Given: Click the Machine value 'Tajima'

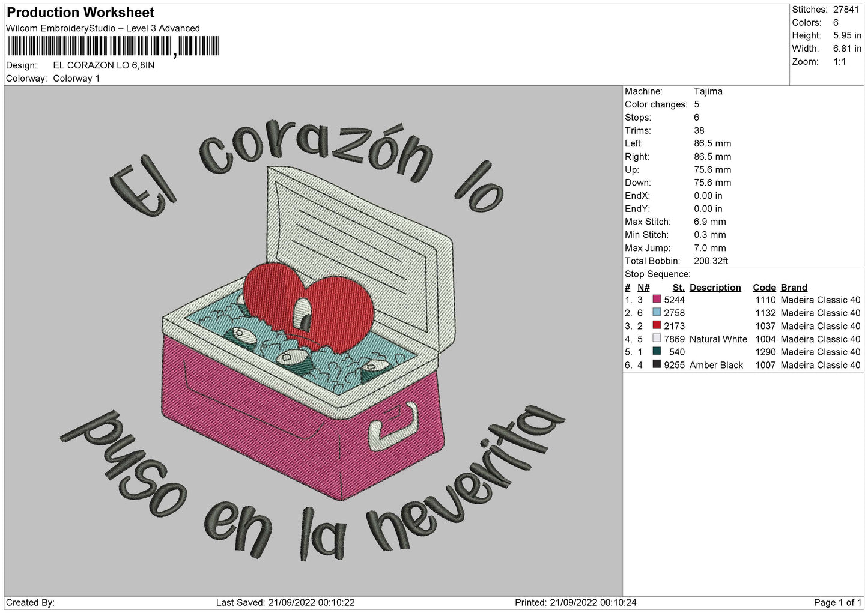Looking at the screenshot, I should (708, 91).
